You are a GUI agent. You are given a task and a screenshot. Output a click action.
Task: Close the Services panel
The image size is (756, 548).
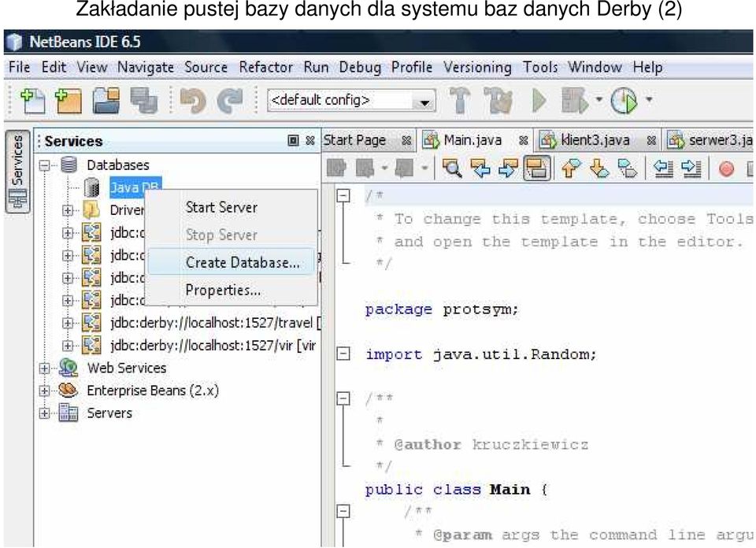[310, 140]
